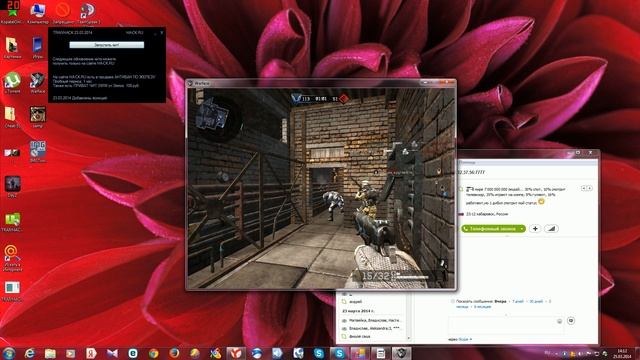Open the Искать в Интернете desktop shortcut
The width and height of the screenshot is (640, 360).
(x=12, y=258)
